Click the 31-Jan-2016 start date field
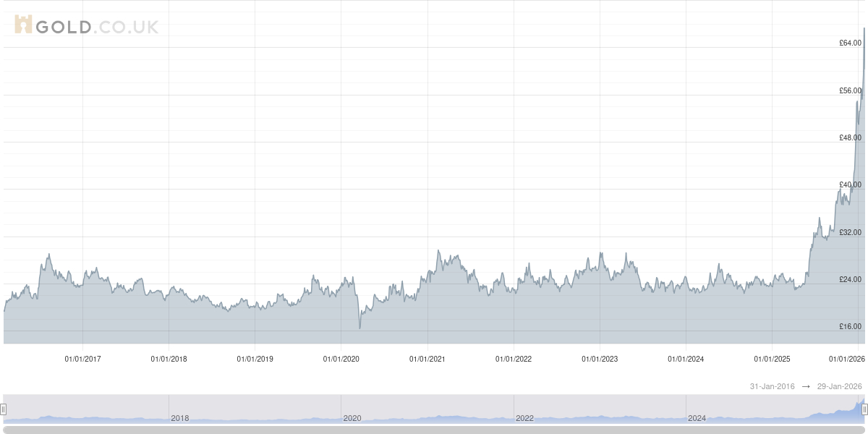Image resolution: width=868 pixels, height=434 pixels. click(772, 387)
